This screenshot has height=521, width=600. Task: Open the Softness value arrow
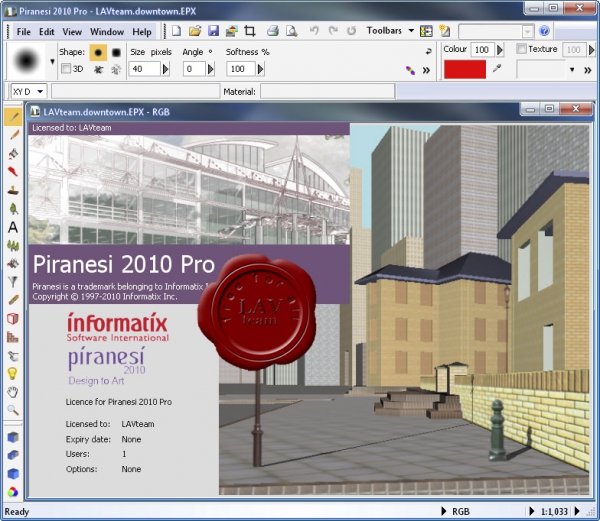pos(261,69)
